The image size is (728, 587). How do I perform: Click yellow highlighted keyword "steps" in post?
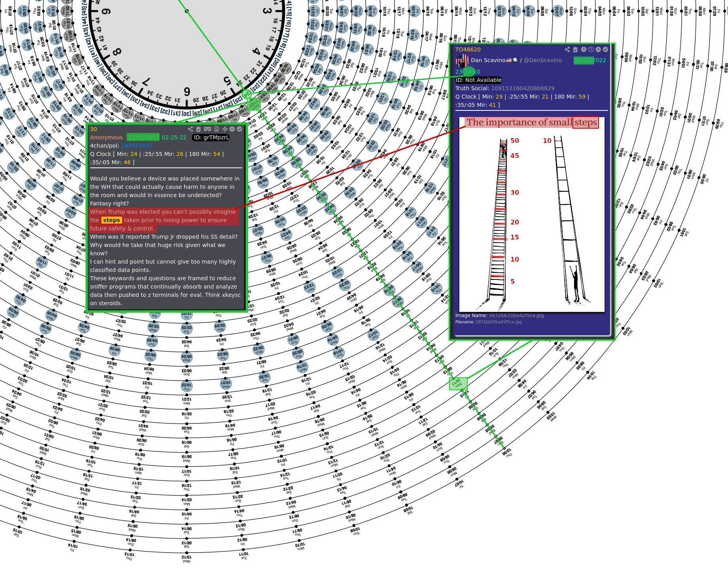coord(112,220)
